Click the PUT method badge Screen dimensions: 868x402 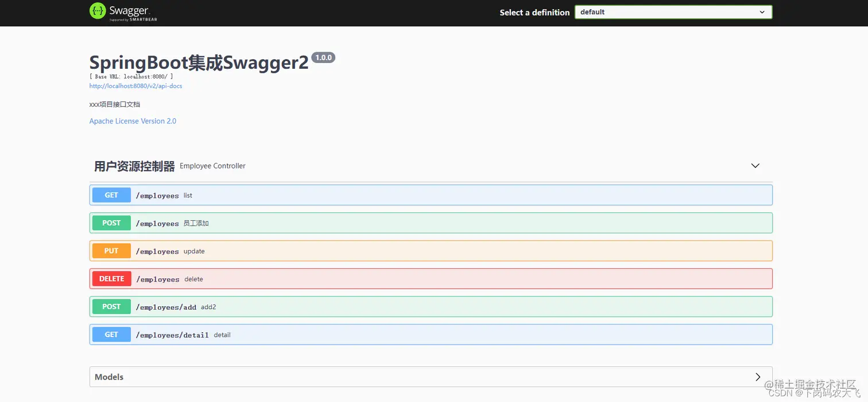pyautogui.click(x=111, y=251)
